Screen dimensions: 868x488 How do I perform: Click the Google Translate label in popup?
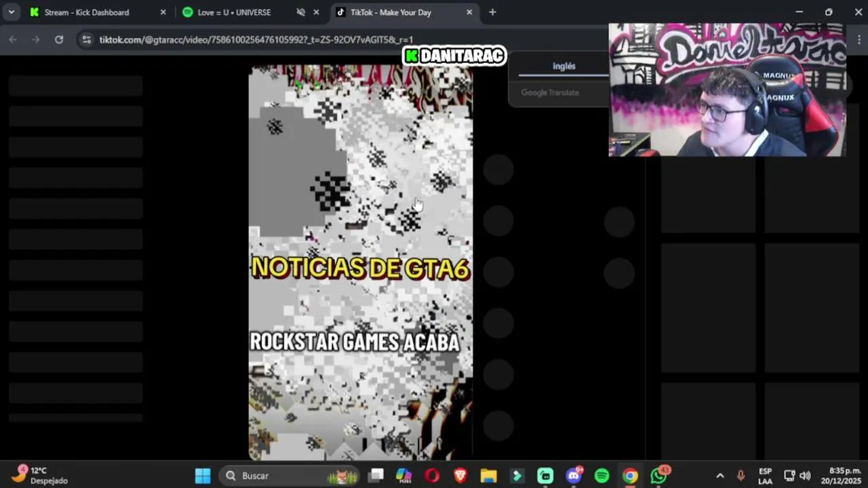(x=550, y=92)
